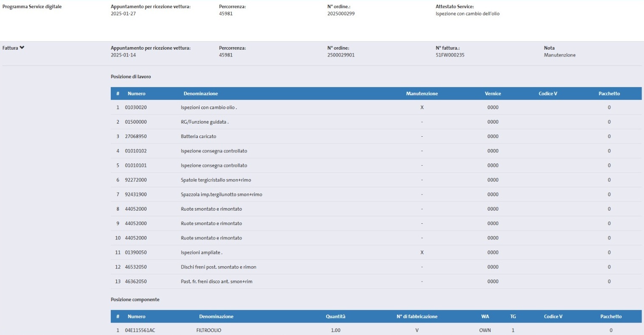Select the Ispezioni ampliate row

pyautogui.click(x=201, y=253)
